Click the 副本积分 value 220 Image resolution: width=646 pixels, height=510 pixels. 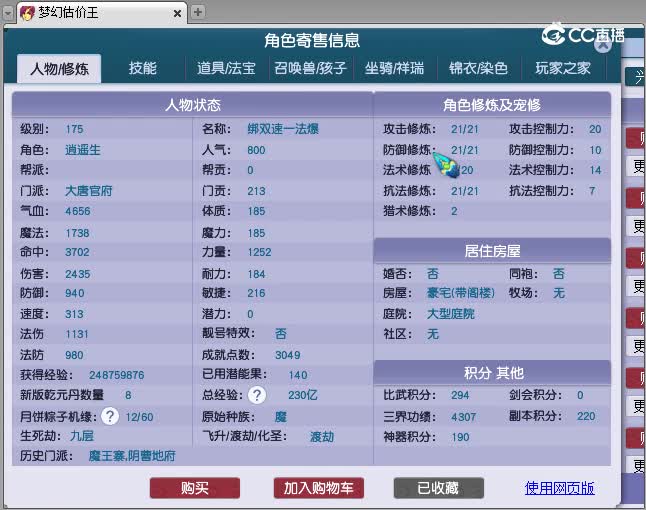tap(586, 416)
